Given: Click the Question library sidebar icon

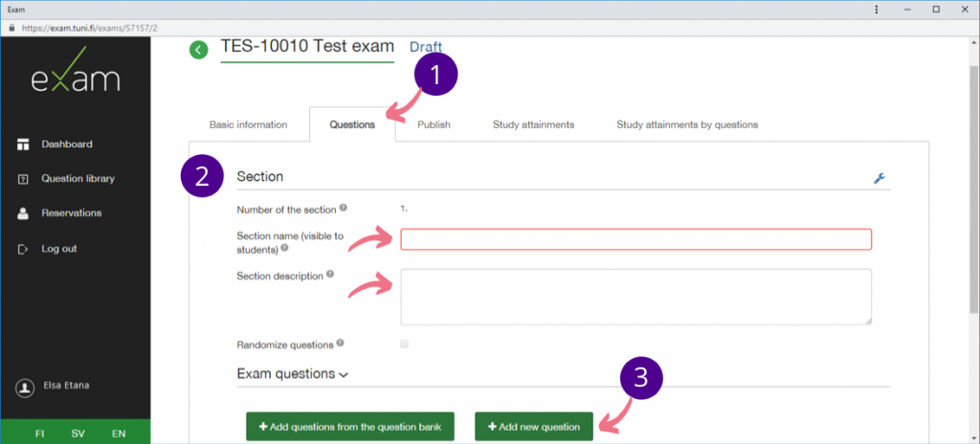Looking at the screenshot, I should click(23, 179).
